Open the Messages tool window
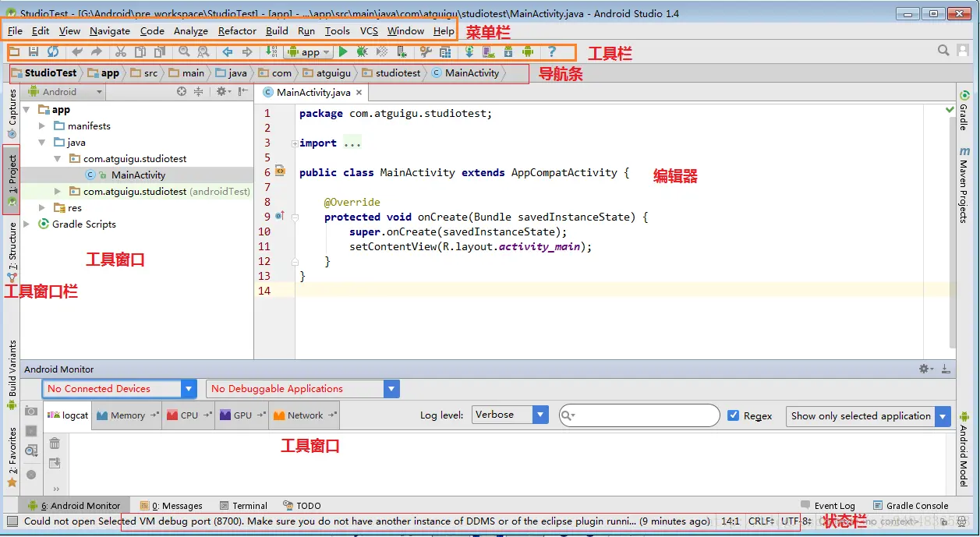 click(171, 506)
